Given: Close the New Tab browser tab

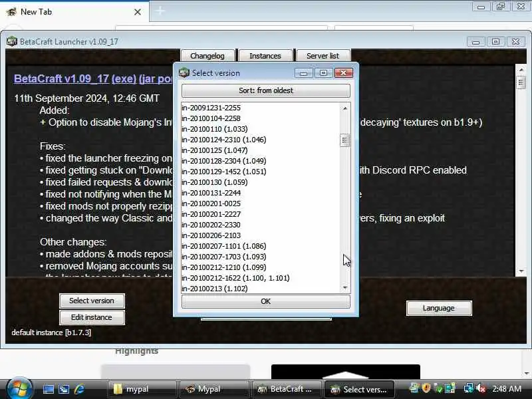Looking at the screenshot, I should [x=138, y=12].
